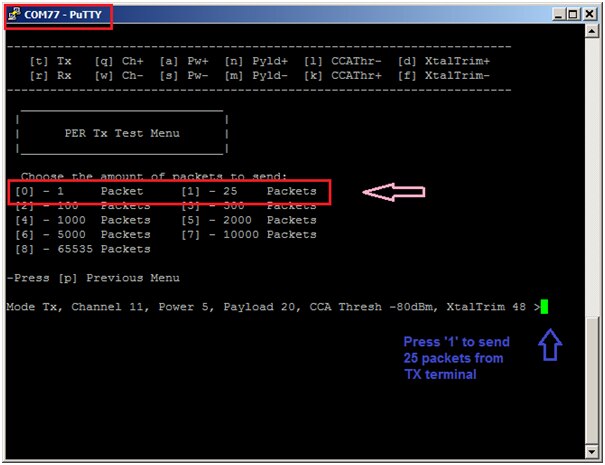Click the '[f] XtalTrim-' shortcut text
The width and height of the screenshot is (605, 465).
pos(444,76)
